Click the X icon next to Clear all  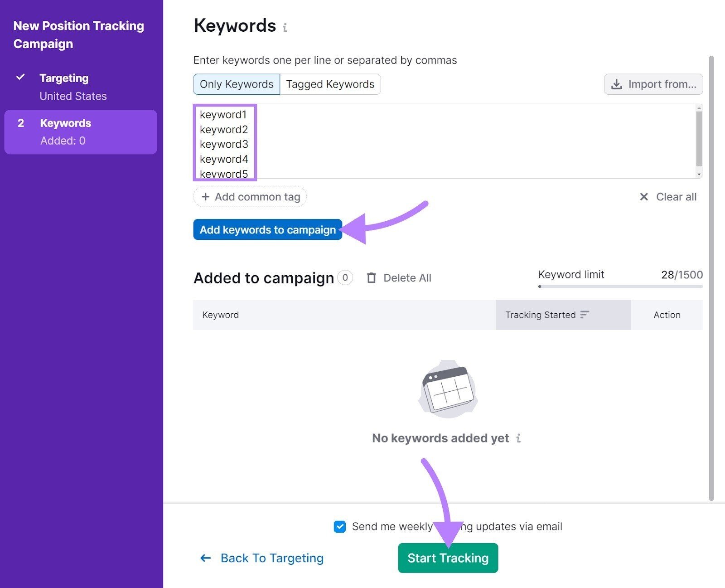644,197
